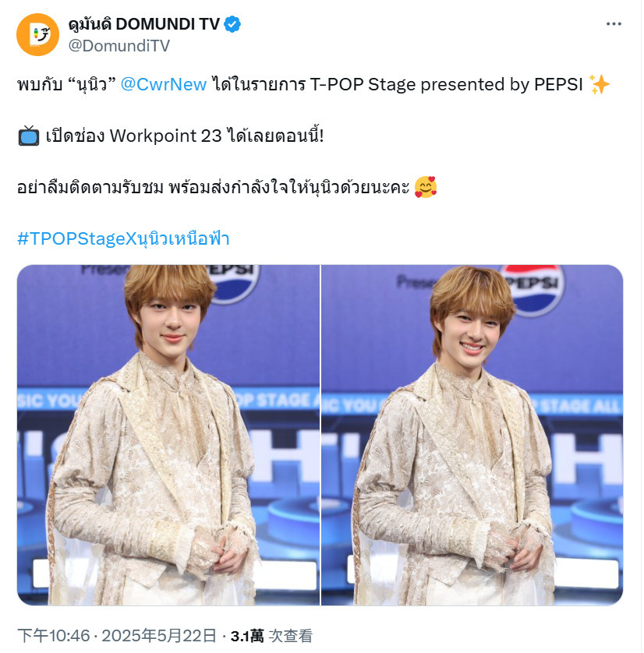Click the 次查看 views label

click(291, 636)
